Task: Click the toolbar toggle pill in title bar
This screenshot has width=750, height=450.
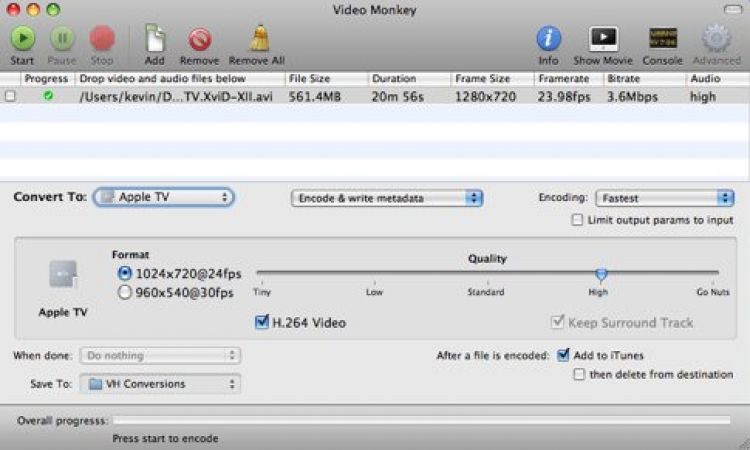Action: point(733,9)
